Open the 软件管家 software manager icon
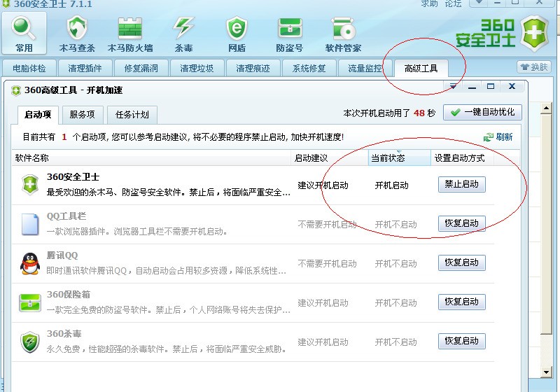The height and width of the screenshot is (392, 560). 343,34
